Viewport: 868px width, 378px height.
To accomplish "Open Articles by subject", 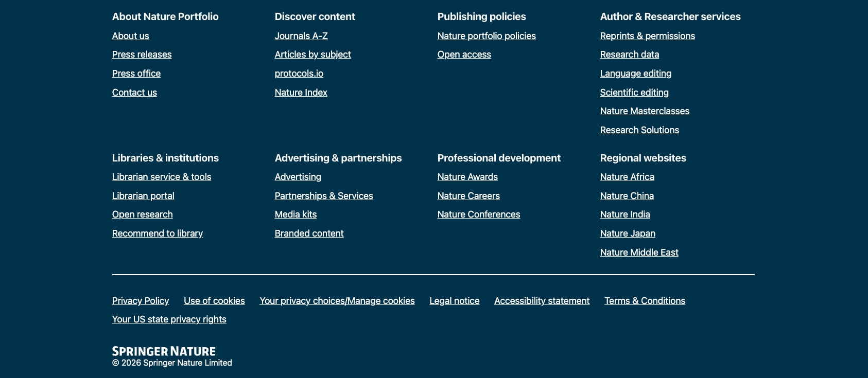I will click(313, 55).
